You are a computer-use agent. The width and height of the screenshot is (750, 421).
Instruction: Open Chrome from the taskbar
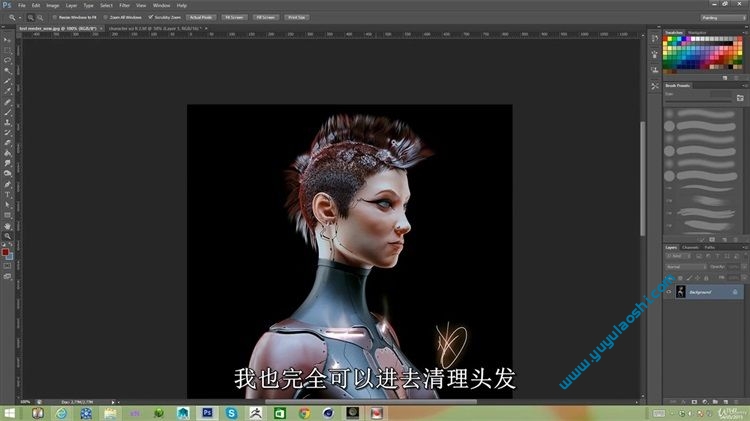click(x=304, y=413)
